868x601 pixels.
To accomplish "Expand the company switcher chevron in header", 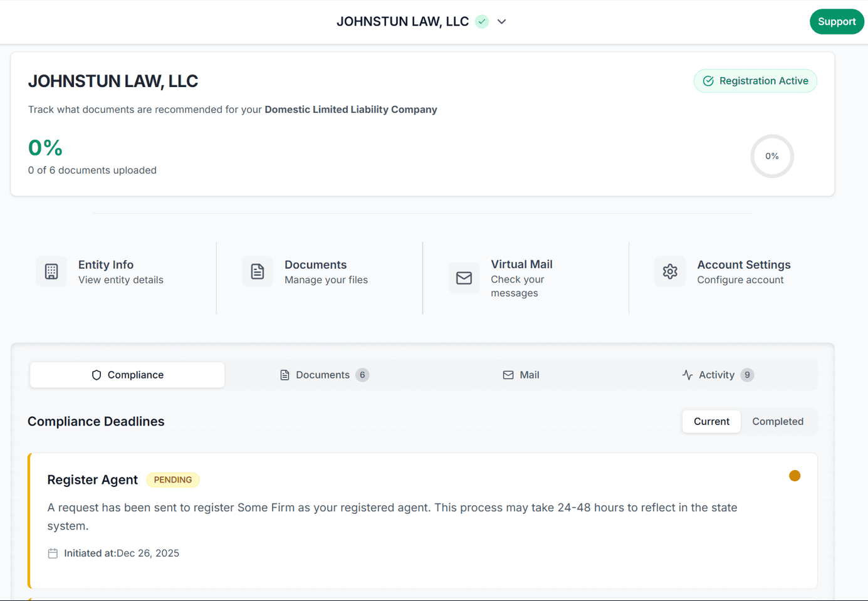I will [x=501, y=22].
